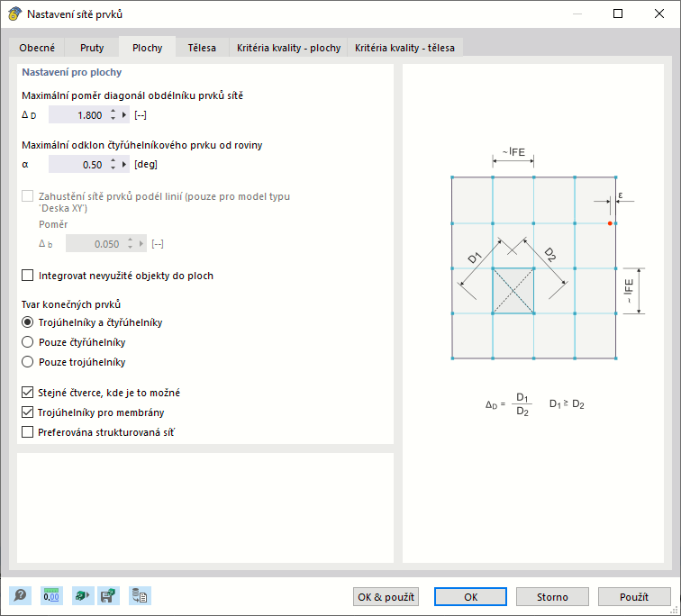Open Kritéria kvality - tělesa tab
Screen dimensions: 681x616
[x=404, y=48]
